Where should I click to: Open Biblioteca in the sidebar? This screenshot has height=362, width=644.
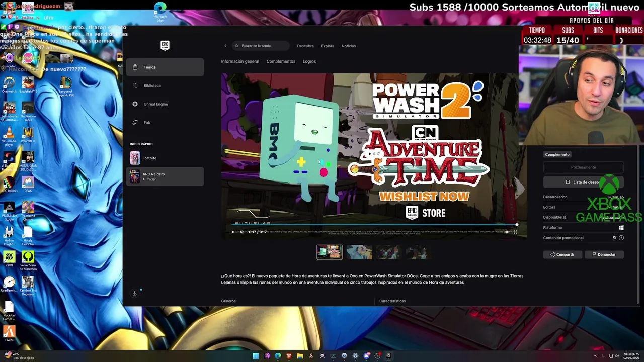click(x=165, y=85)
